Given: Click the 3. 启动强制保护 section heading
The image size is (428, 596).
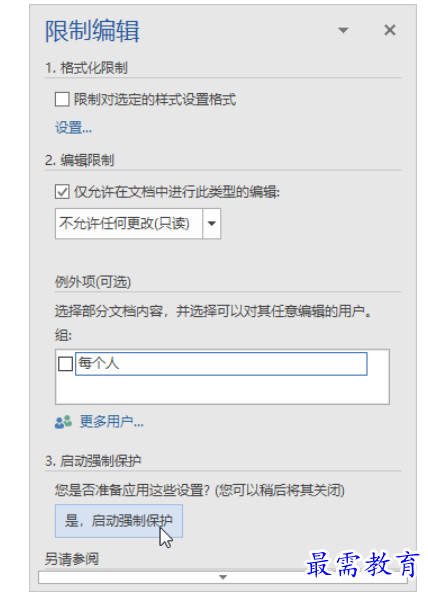Looking at the screenshot, I should [93, 461].
